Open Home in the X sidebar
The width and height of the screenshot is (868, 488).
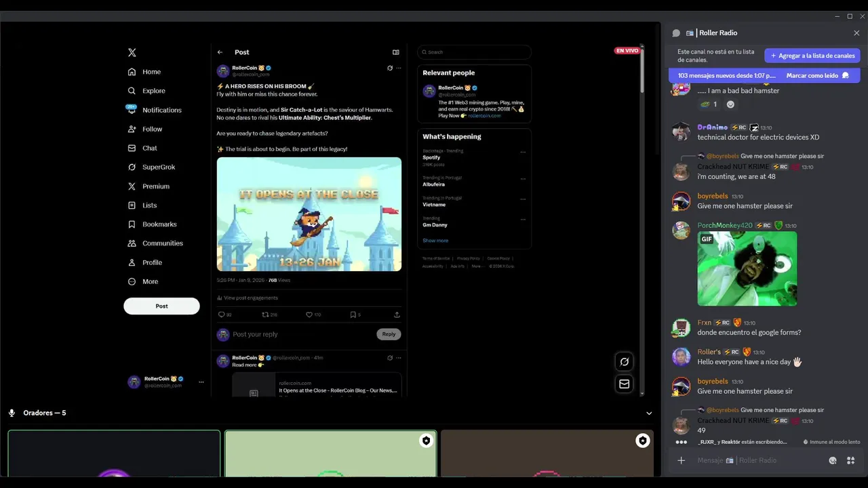coord(144,72)
